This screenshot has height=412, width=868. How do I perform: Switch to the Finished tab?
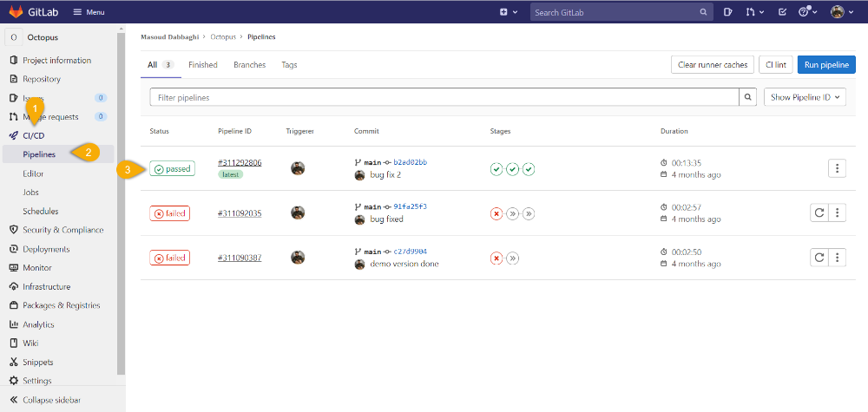[202, 65]
